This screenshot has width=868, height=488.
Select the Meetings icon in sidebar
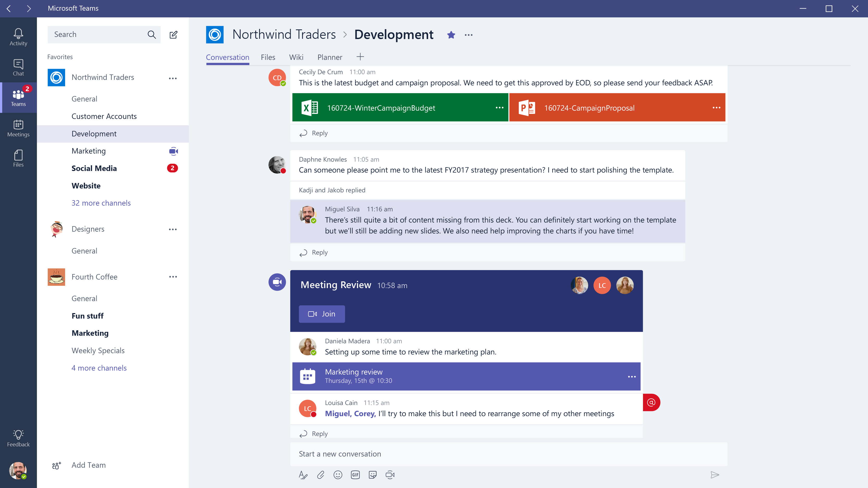tap(18, 128)
